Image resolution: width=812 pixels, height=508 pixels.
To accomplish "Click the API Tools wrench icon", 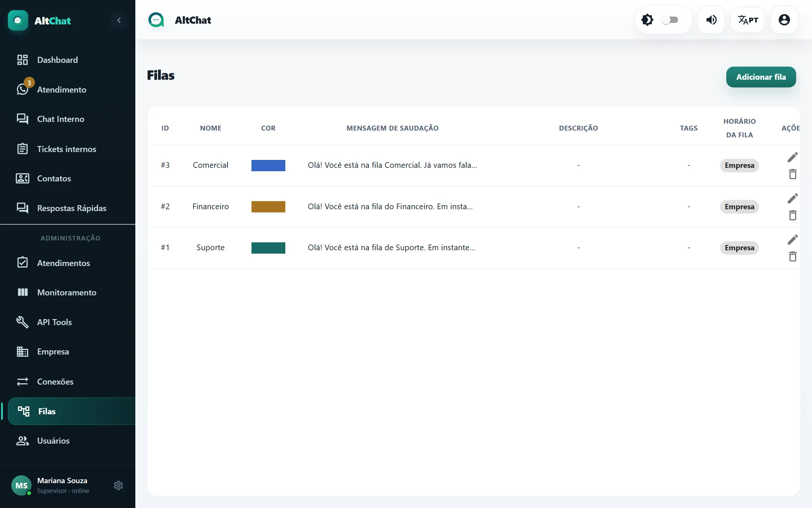I will click(x=23, y=322).
